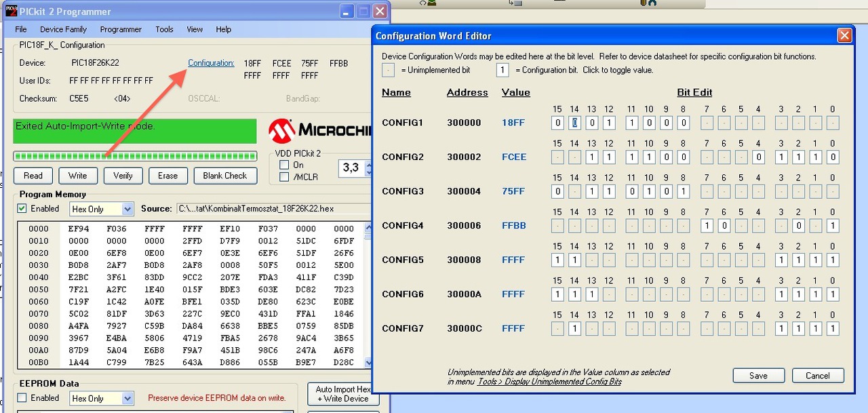The width and height of the screenshot is (868, 413).
Task: Click the Microchip logo in the programmer window
Action: click(319, 130)
